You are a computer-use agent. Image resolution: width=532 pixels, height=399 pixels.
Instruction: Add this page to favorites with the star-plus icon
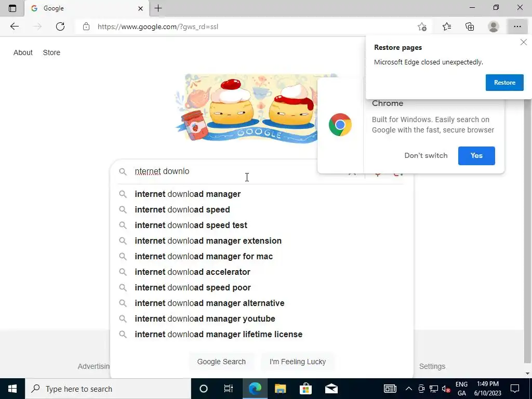(x=422, y=26)
